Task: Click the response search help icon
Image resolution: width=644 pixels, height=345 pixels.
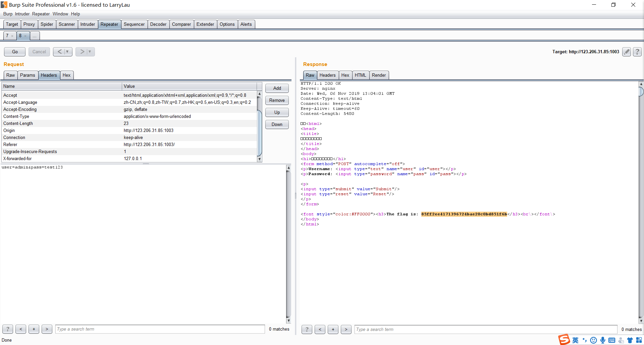Action: [x=307, y=330]
